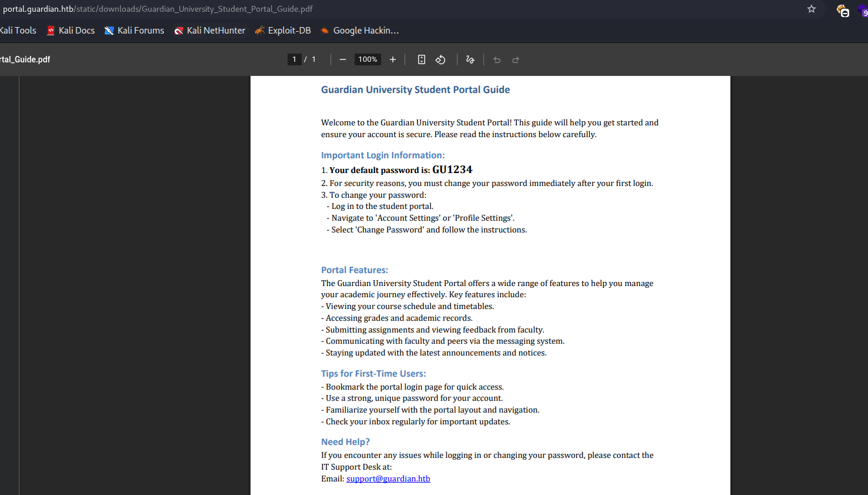Bookmark this page with the star icon
Image resolution: width=868 pixels, height=495 pixels.
[x=812, y=9]
